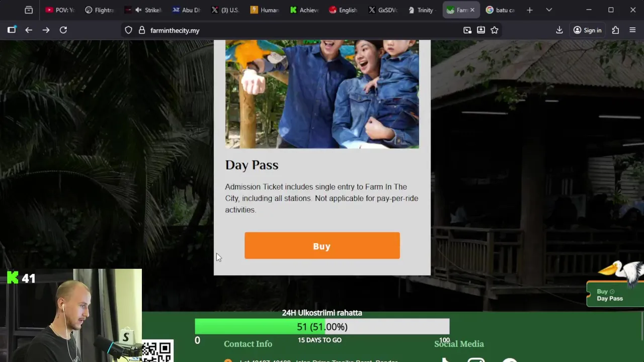Click the 24H Ulkostriimi rahatta label

pyautogui.click(x=322, y=313)
